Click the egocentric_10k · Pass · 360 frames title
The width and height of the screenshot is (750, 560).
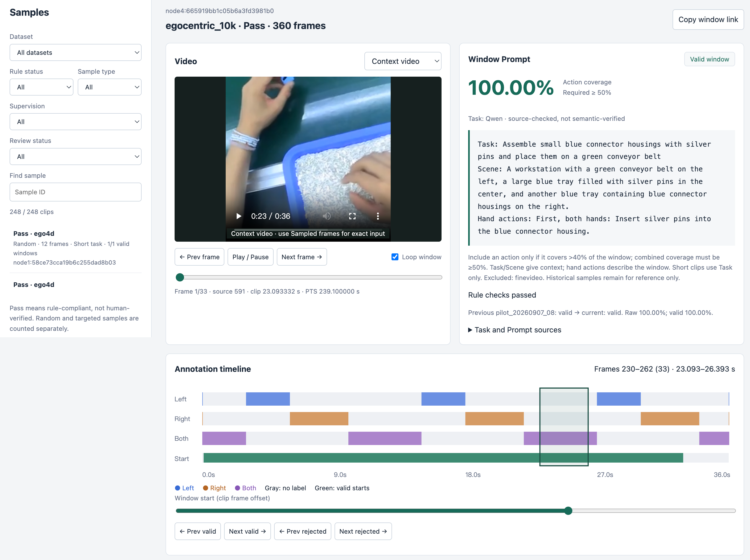pos(245,26)
